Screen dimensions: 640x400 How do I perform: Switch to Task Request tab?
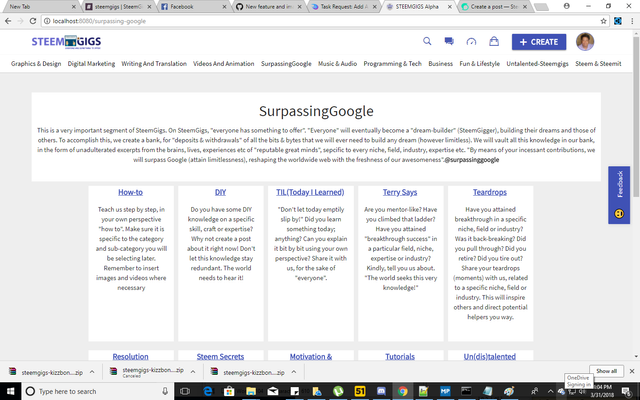point(344,7)
